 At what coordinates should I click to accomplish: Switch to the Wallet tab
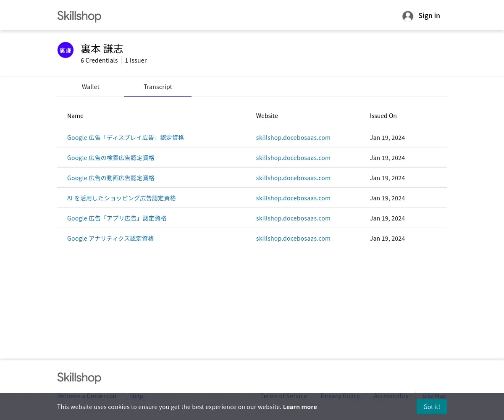pyautogui.click(x=91, y=87)
